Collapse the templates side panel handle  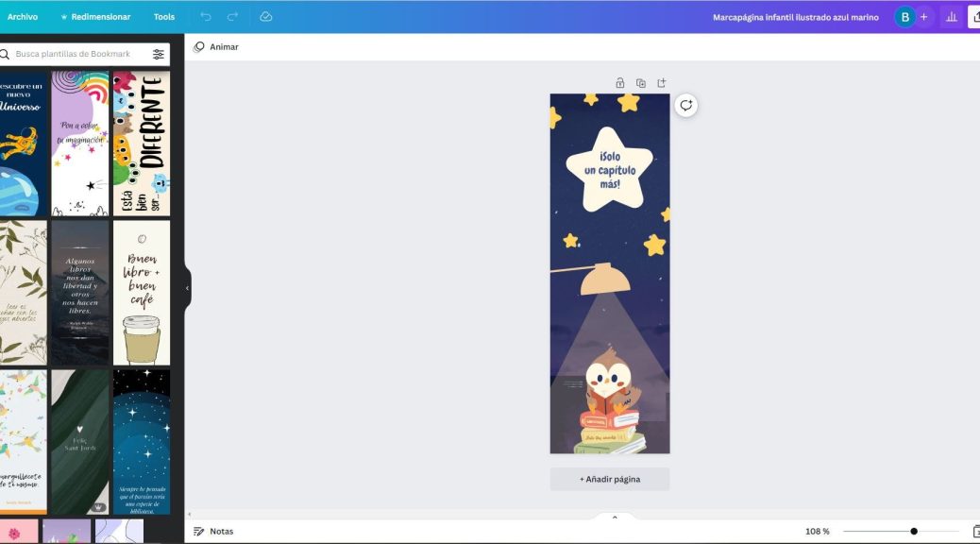(x=187, y=288)
